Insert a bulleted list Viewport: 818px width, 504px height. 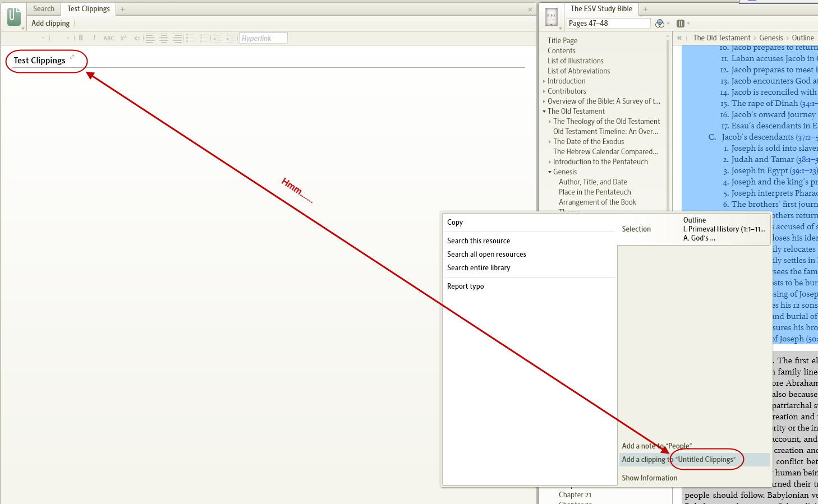click(191, 38)
